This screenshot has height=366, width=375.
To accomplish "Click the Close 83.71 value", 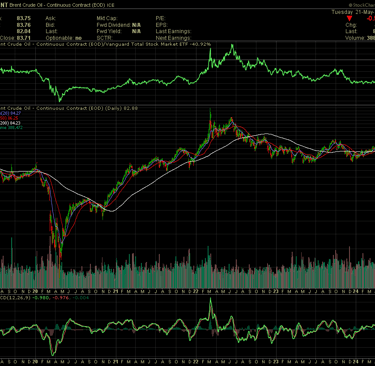I will coord(15,38).
